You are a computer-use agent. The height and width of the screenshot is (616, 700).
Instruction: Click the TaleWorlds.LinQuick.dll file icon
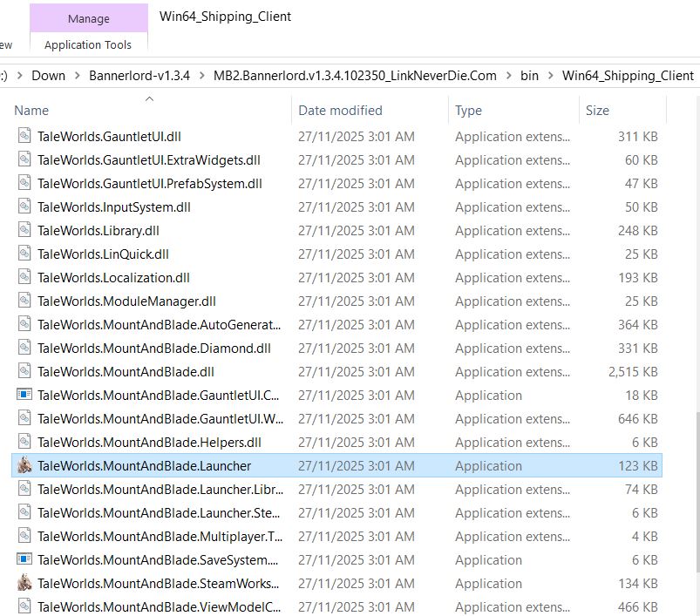pyautogui.click(x=24, y=254)
